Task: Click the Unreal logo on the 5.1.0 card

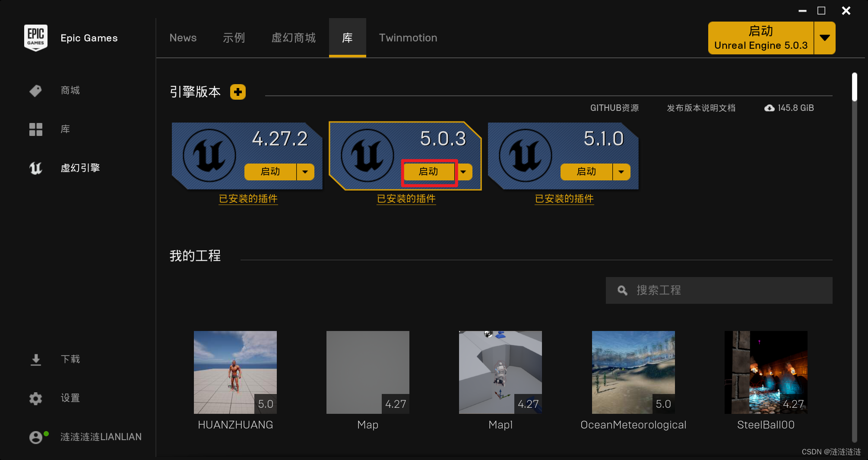Action: 526,155
